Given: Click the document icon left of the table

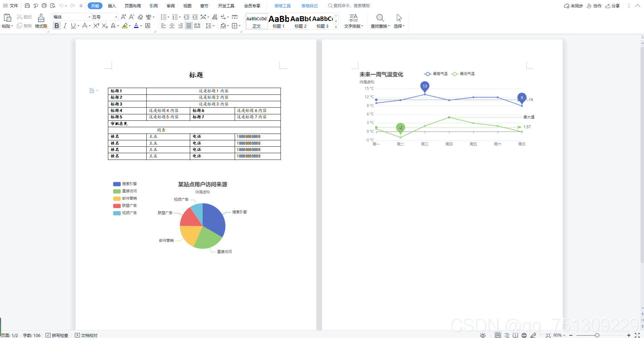Looking at the screenshot, I should click(x=92, y=90).
